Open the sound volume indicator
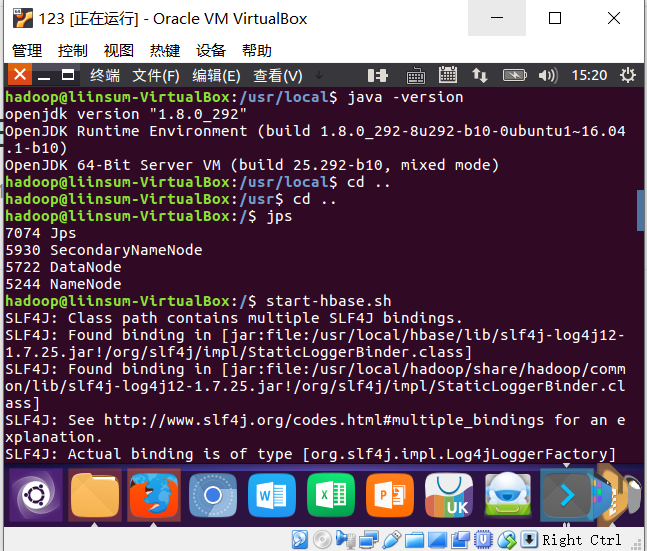 pyautogui.click(x=548, y=76)
